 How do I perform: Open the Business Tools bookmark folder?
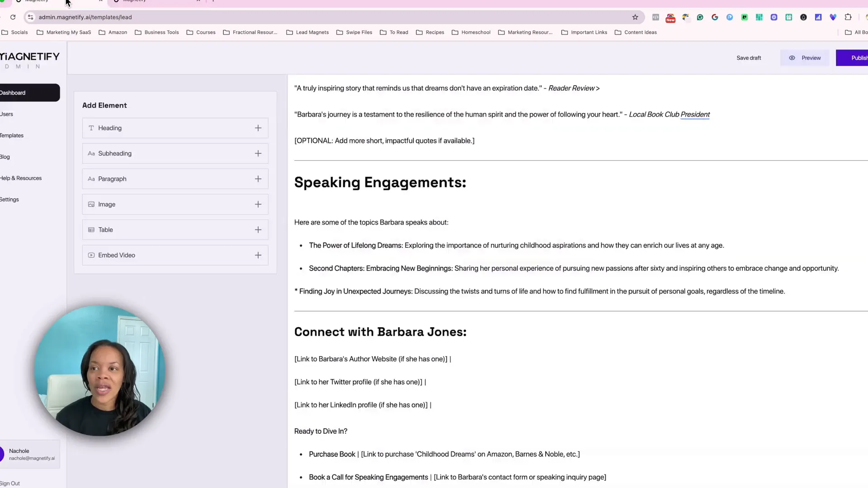[x=157, y=33]
